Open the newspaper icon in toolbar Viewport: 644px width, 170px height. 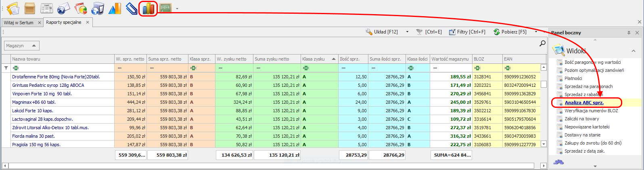click(x=47, y=8)
